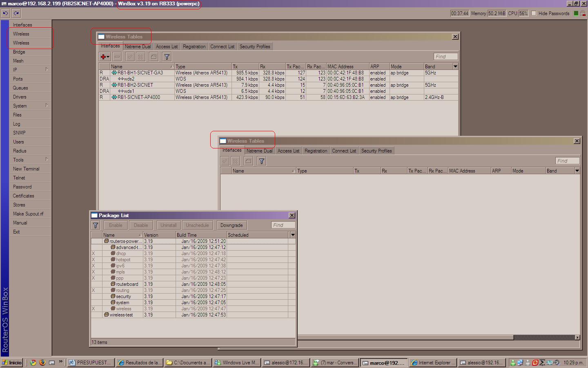
Task: Open the red plus Add interface button
Action: click(103, 57)
